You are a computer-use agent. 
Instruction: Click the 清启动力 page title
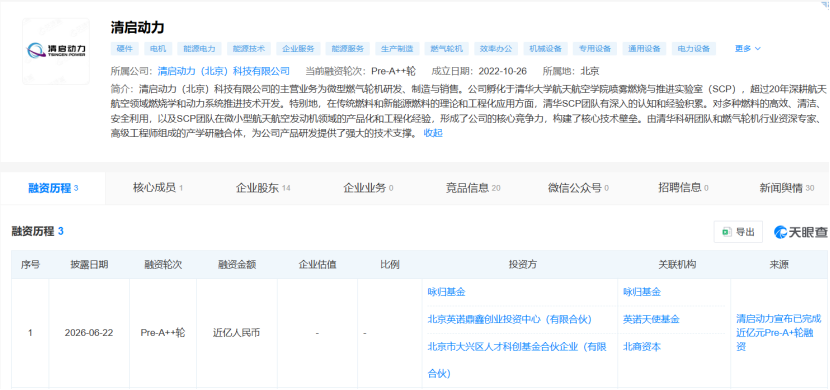tap(137, 28)
